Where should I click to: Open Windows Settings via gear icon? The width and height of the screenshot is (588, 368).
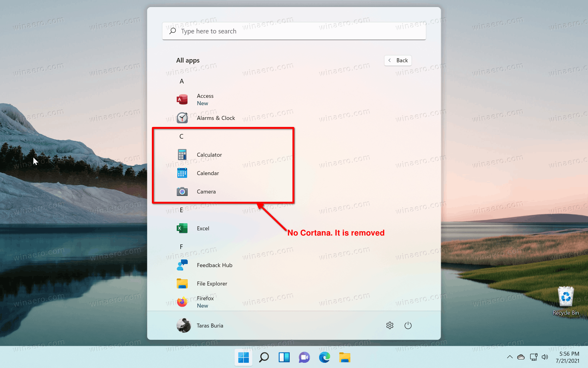point(390,325)
